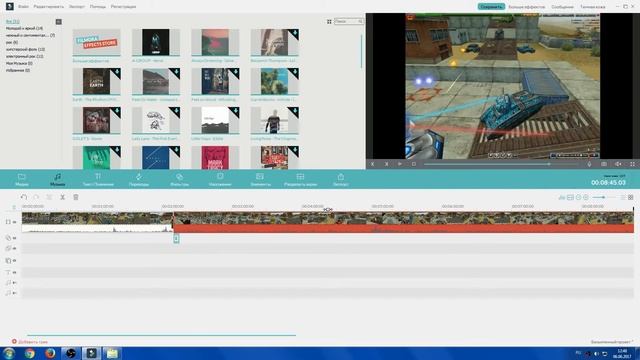Screen dimensions: 640x360
Task: Click Добавить трек at bottom left
Action: point(30,342)
